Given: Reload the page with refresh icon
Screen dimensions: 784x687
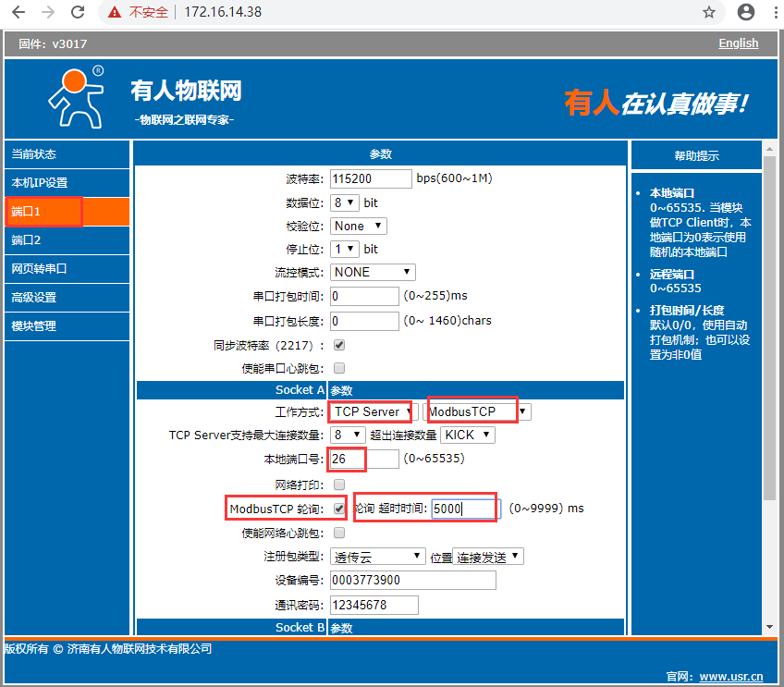Looking at the screenshot, I should [78, 12].
